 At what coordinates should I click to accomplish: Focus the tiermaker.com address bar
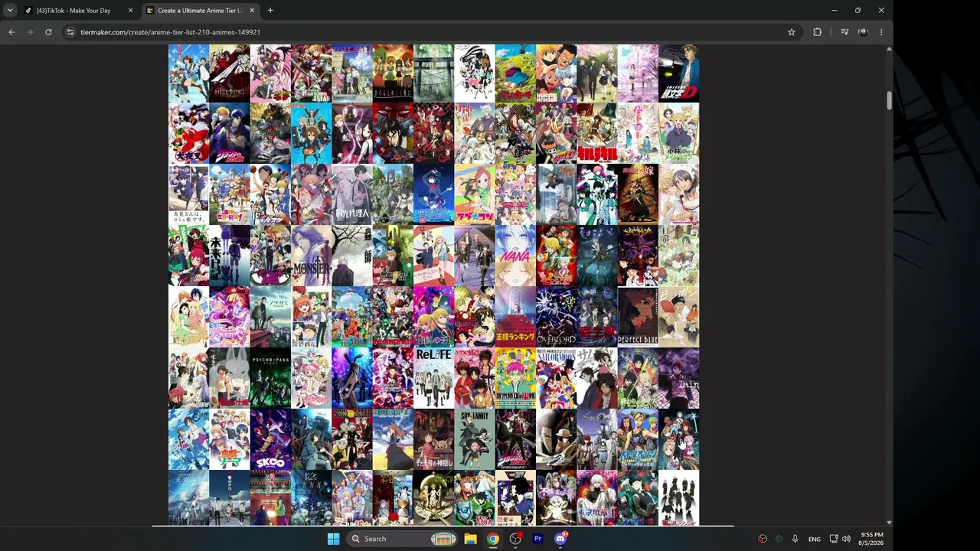tap(429, 32)
